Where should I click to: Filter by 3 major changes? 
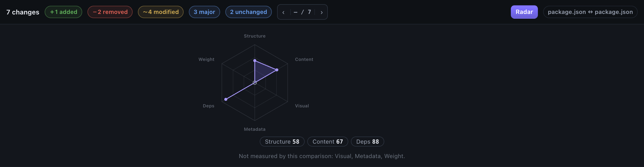click(204, 12)
